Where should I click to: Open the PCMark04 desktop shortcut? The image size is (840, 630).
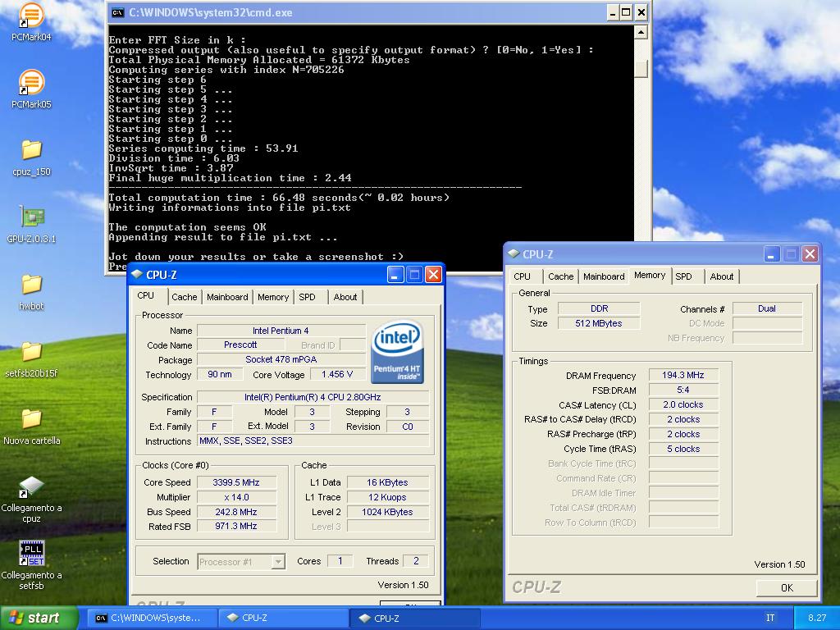click(31, 22)
